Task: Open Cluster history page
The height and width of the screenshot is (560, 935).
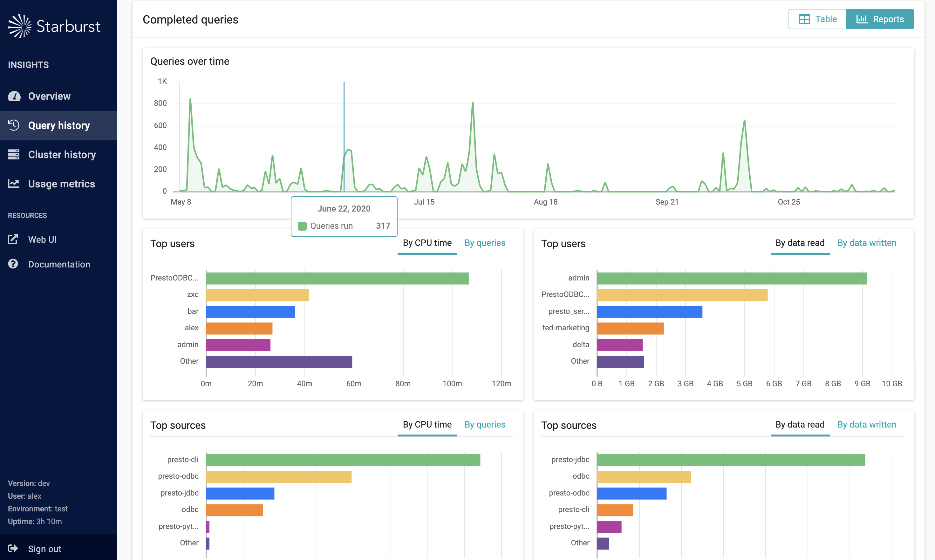Action: (x=62, y=154)
